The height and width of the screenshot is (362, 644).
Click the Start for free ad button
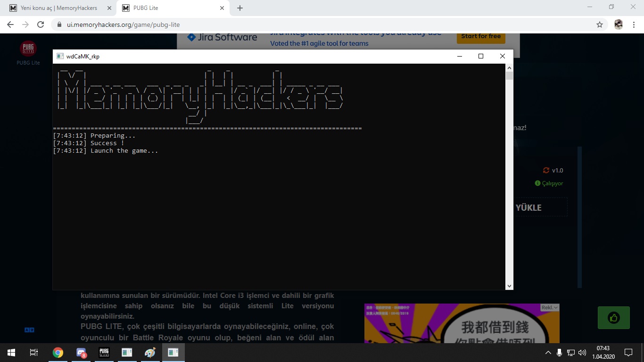tap(481, 36)
